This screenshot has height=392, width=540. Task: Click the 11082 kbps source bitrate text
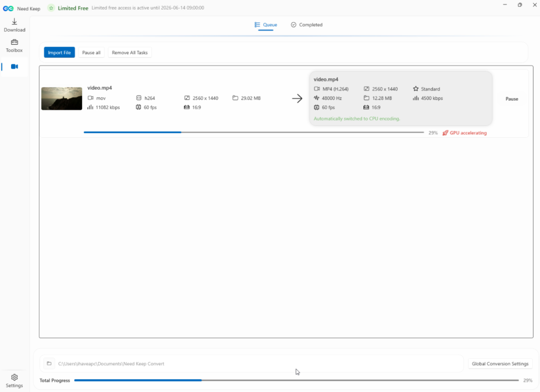(x=108, y=108)
